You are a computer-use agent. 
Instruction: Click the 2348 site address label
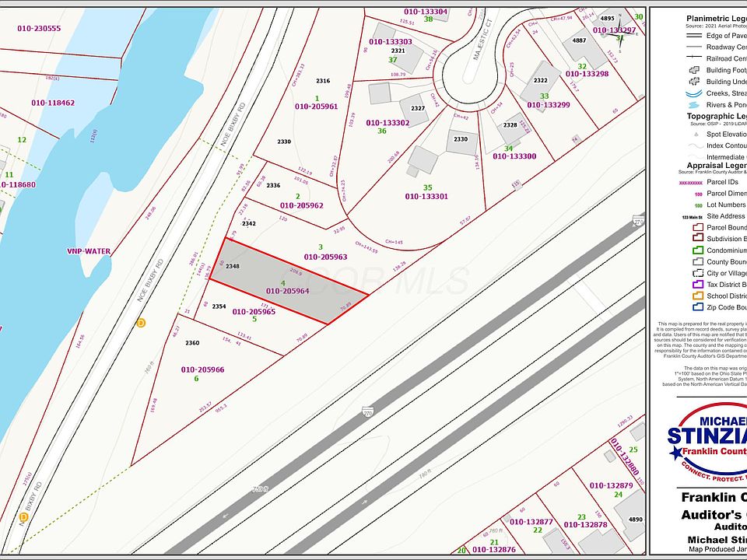233,266
